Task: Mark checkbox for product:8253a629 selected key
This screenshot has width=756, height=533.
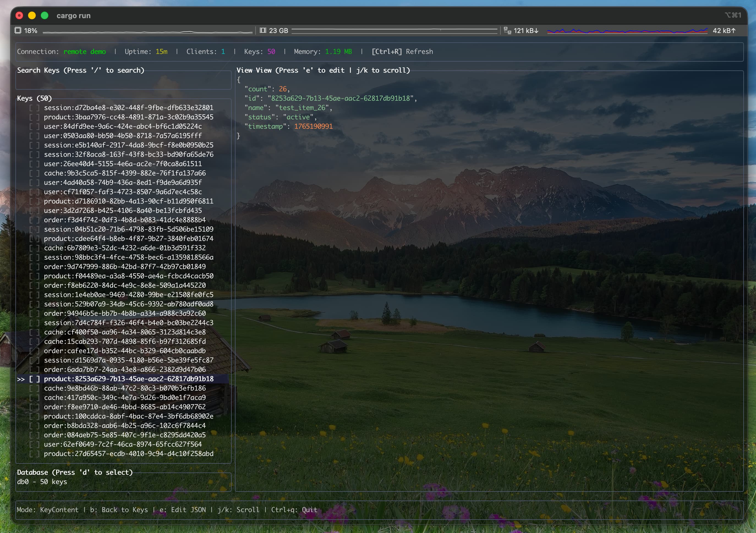Action: pos(34,379)
